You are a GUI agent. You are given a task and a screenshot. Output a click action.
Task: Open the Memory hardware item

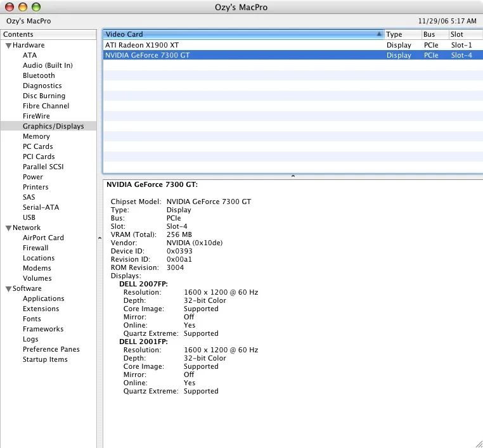[36, 136]
